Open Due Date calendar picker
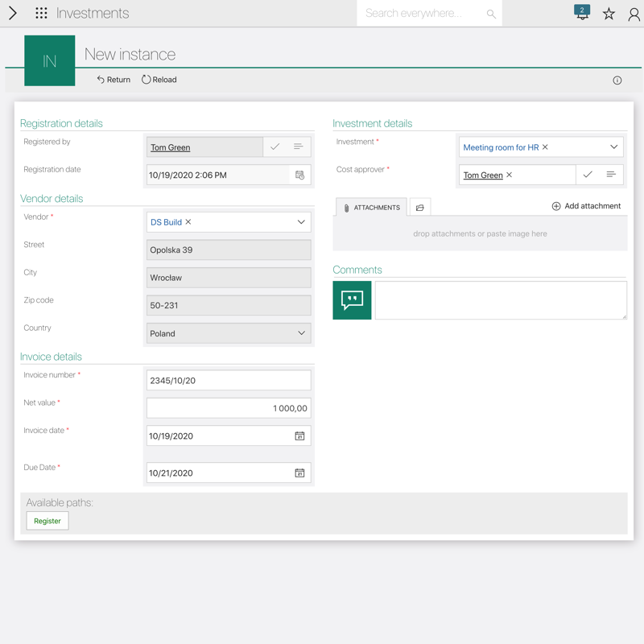 tap(299, 473)
